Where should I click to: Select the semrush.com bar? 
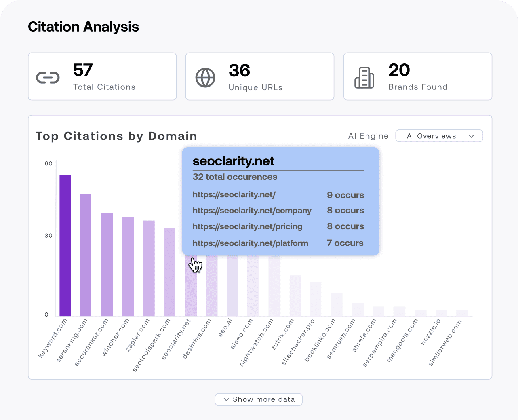[x=358, y=310]
